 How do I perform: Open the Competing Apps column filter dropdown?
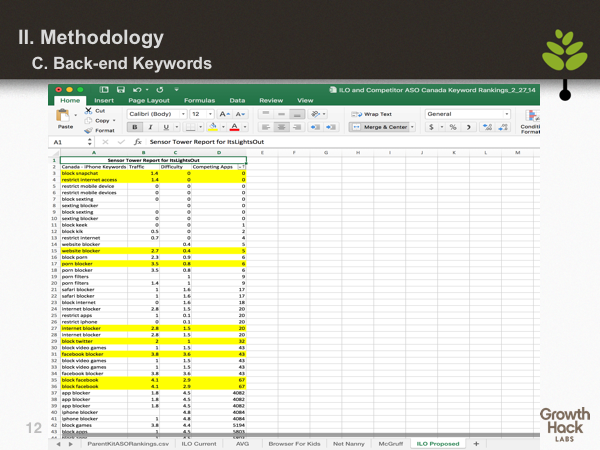pos(241,167)
